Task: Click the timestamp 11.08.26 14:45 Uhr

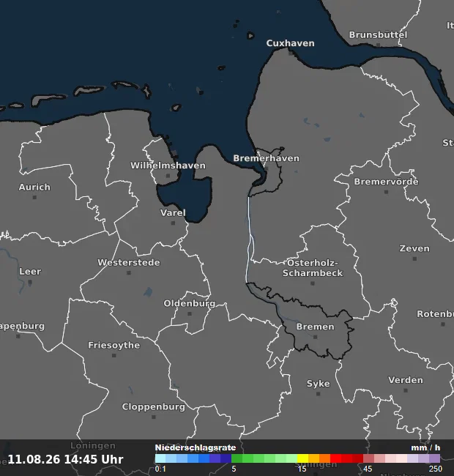Action: pos(66,459)
